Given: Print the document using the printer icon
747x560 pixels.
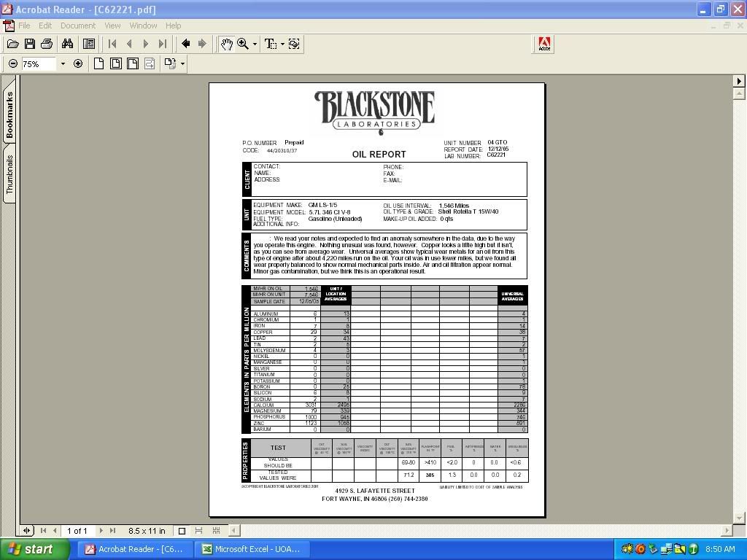Looking at the screenshot, I should (x=47, y=44).
